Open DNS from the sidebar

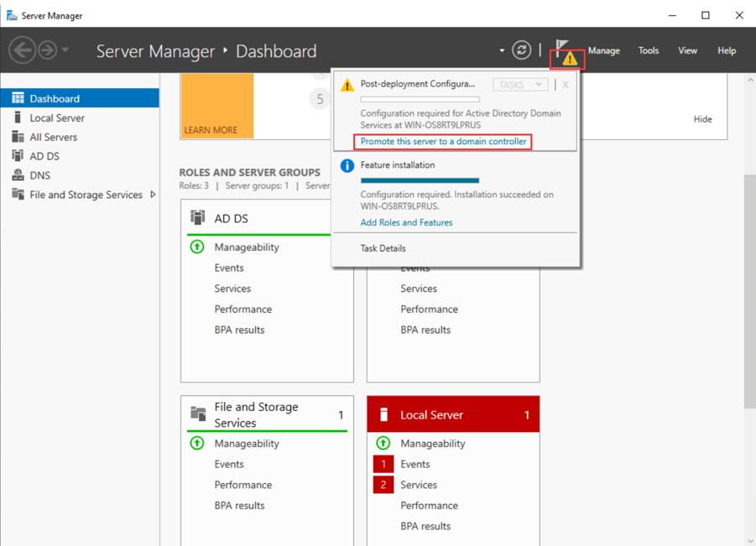pyautogui.click(x=39, y=175)
